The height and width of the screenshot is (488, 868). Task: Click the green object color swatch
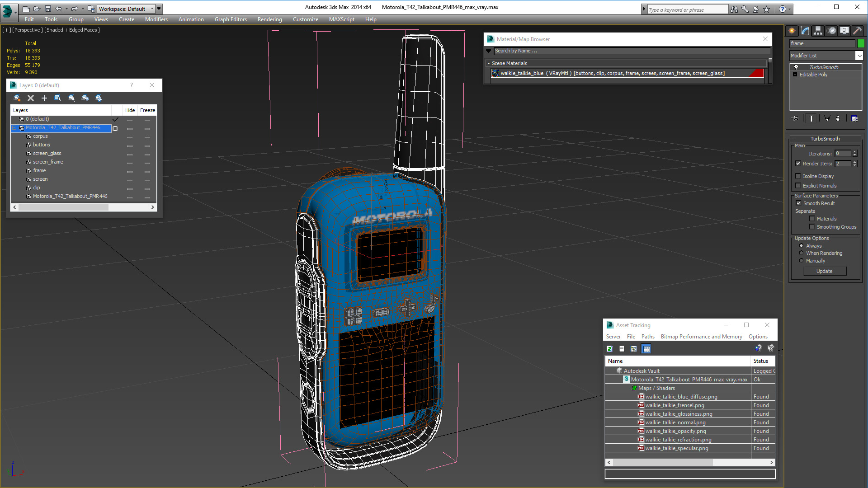pyautogui.click(x=861, y=43)
